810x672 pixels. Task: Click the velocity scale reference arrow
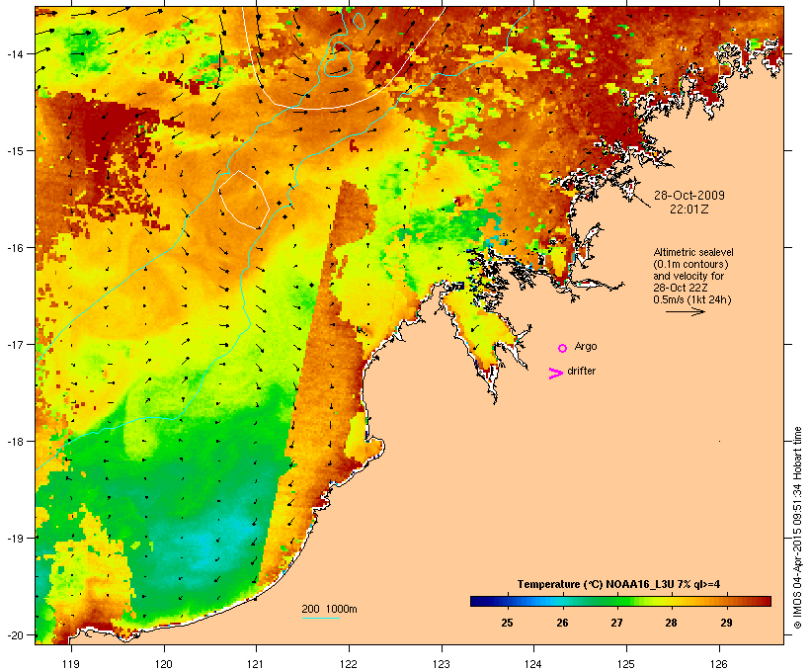pyautogui.click(x=685, y=311)
